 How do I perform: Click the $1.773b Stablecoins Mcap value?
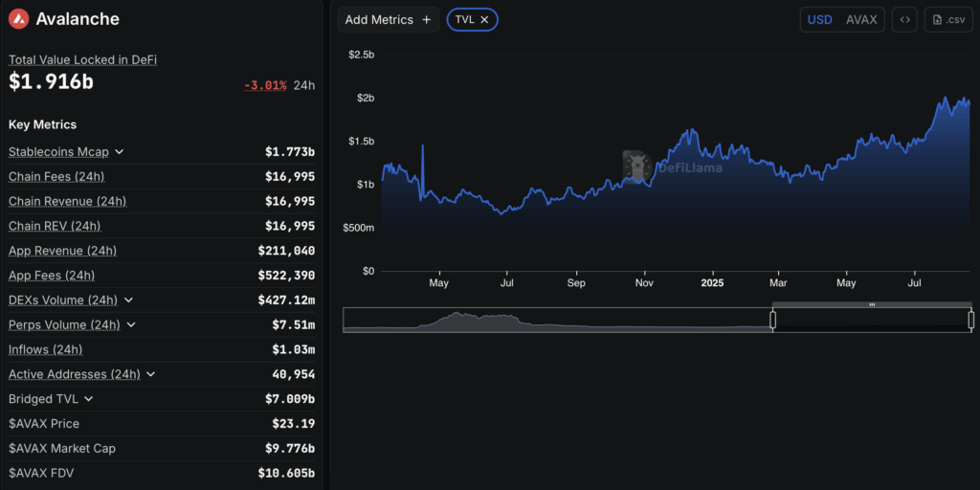[289, 152]
